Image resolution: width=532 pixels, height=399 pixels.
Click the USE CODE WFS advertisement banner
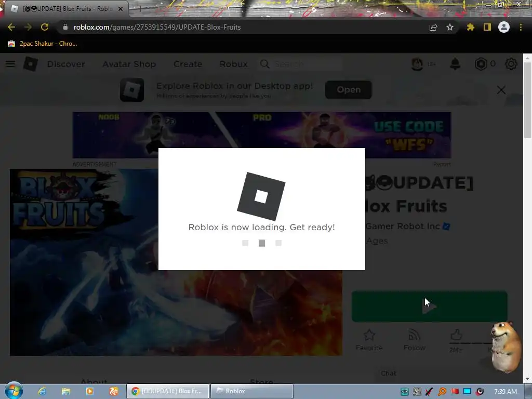262,135
